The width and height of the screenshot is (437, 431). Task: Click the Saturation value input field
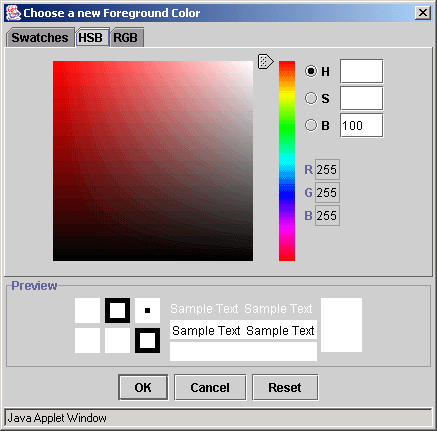pos(361,98)
